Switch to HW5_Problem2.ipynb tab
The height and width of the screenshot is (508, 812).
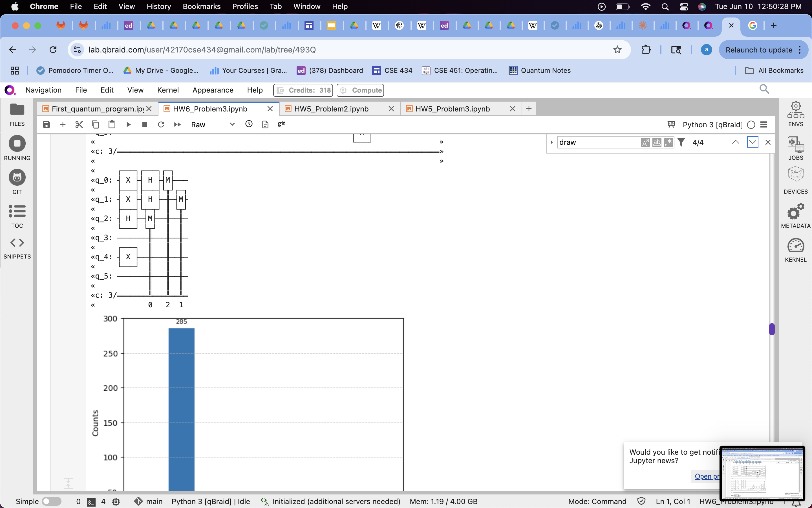coord(331,109)
